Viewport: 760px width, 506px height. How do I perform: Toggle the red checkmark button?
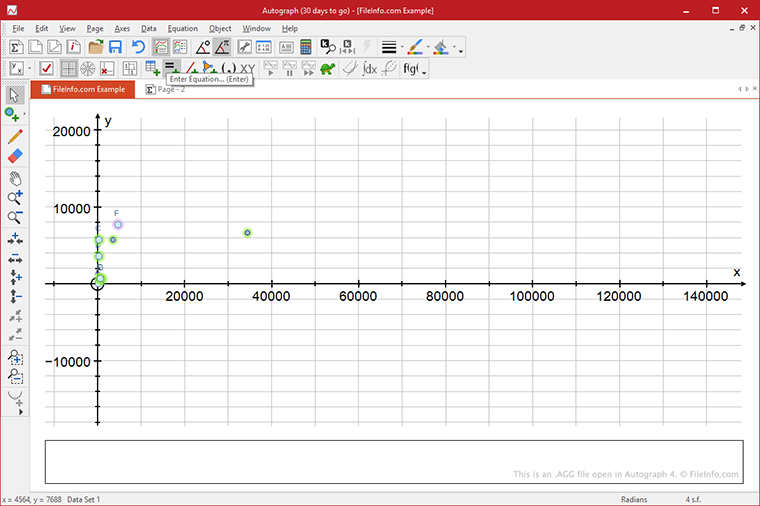click(46, 68)
